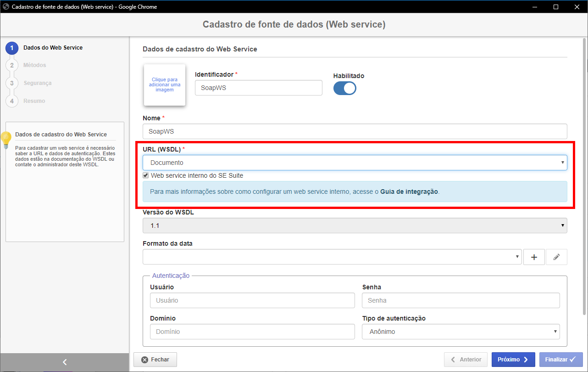Click the Domínio input field

pos(252,332)
